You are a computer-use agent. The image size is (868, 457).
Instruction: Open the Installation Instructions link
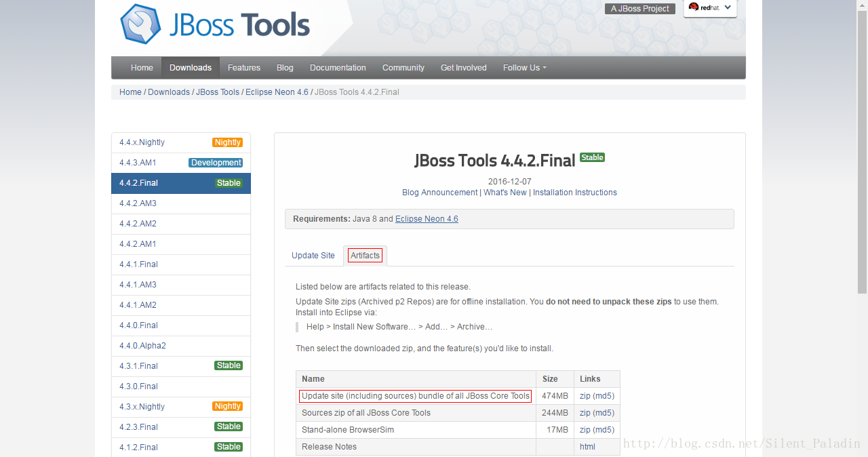(x=575, y=193)
